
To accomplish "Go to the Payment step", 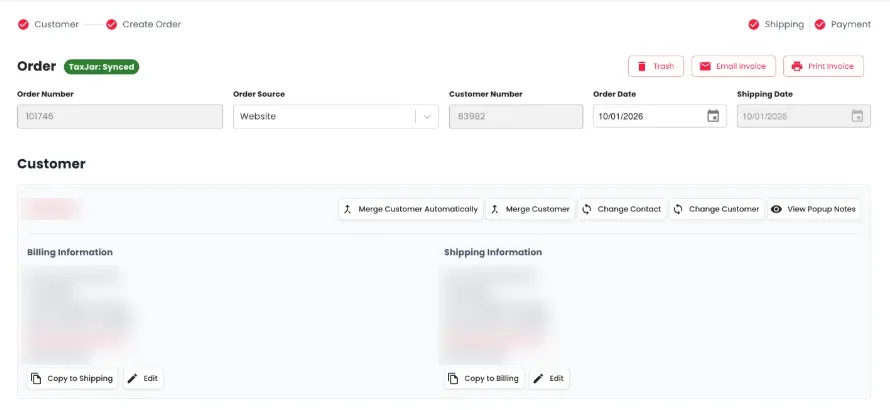I will 842,24.
